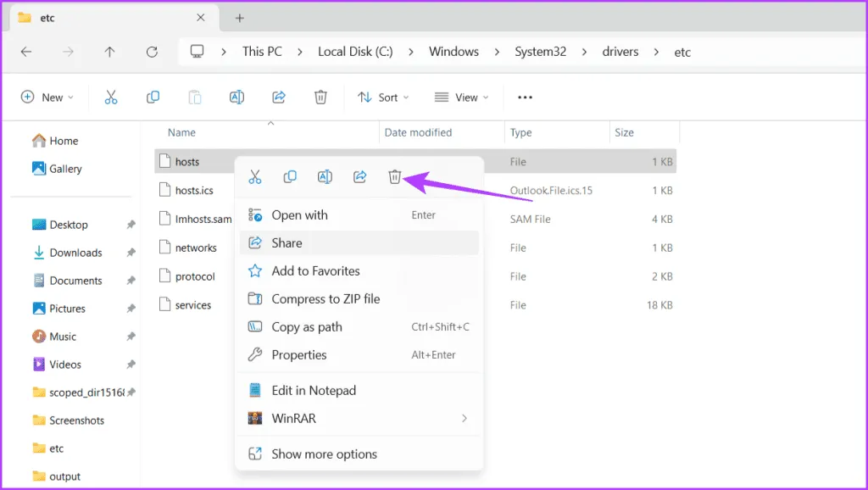This screenshot has height=490, width=868.
Task: Open Downloads in the sidebar
Action: click(x=75, y=253)
